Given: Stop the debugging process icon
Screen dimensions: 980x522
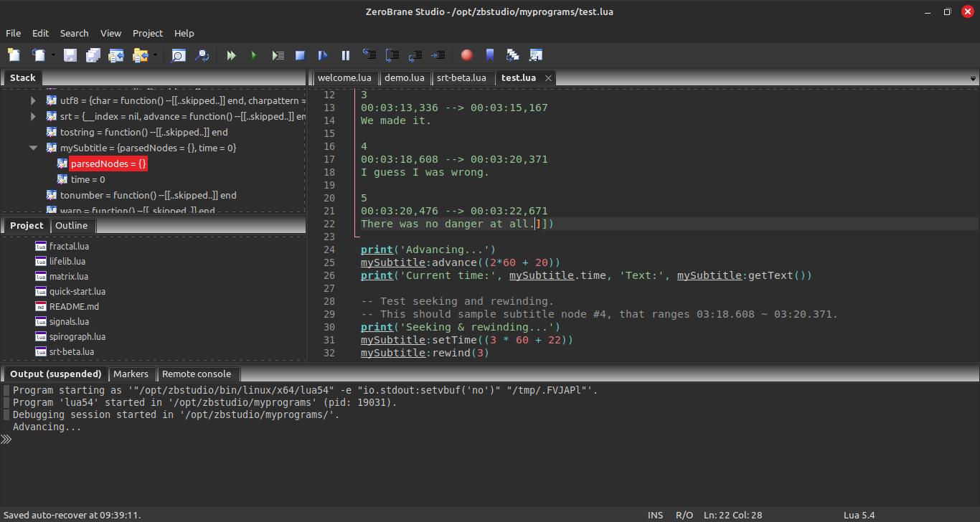Looking at the screenshot, I should (x=301, y=54).
